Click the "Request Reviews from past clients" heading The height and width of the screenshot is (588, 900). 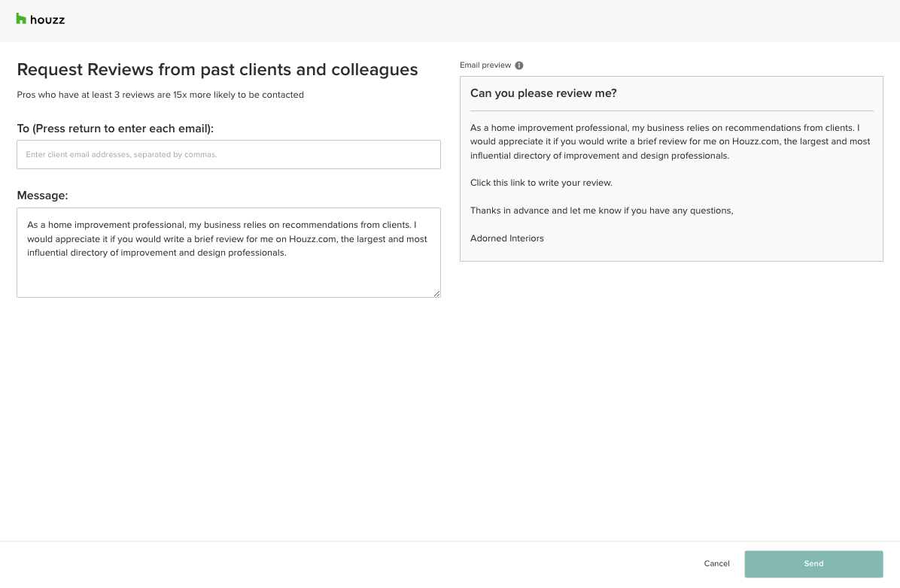pos(217,70)
